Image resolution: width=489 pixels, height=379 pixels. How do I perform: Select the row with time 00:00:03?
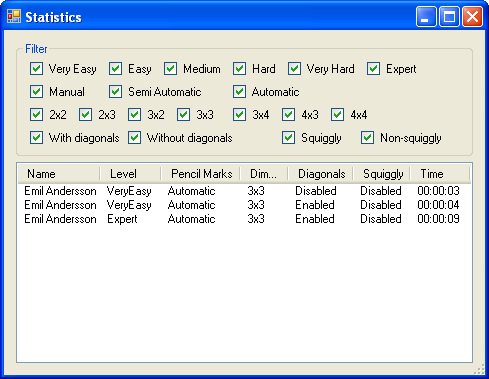point(244,191)
